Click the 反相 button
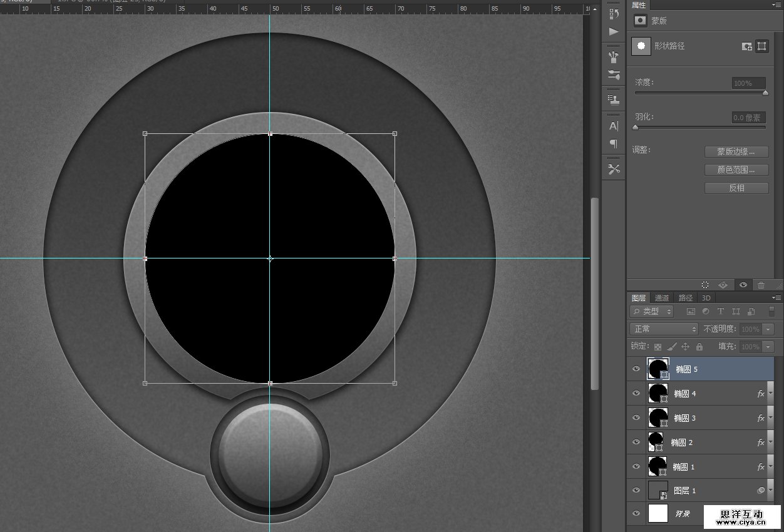784x532 pixels. [736, 188]
